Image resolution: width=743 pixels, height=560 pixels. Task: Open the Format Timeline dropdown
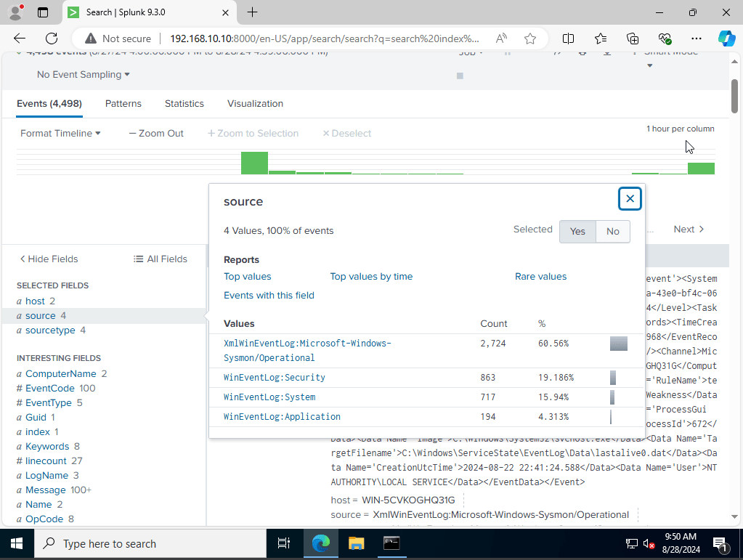[60, 133]
